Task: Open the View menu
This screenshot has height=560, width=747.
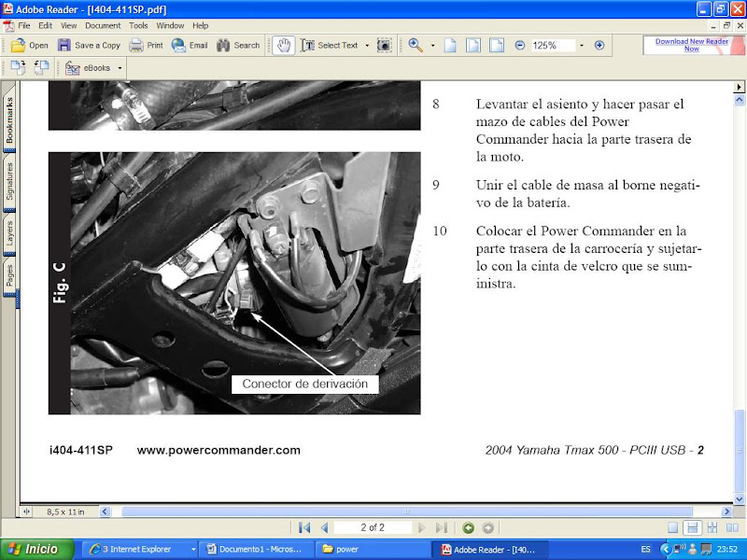Action: click(68, 26)
